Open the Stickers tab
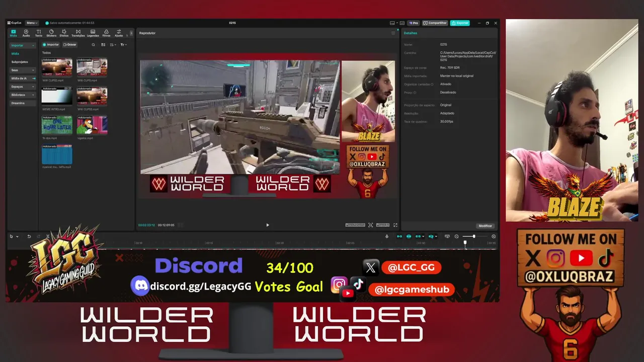Screen dimensions: 644x362 point(51,33)
